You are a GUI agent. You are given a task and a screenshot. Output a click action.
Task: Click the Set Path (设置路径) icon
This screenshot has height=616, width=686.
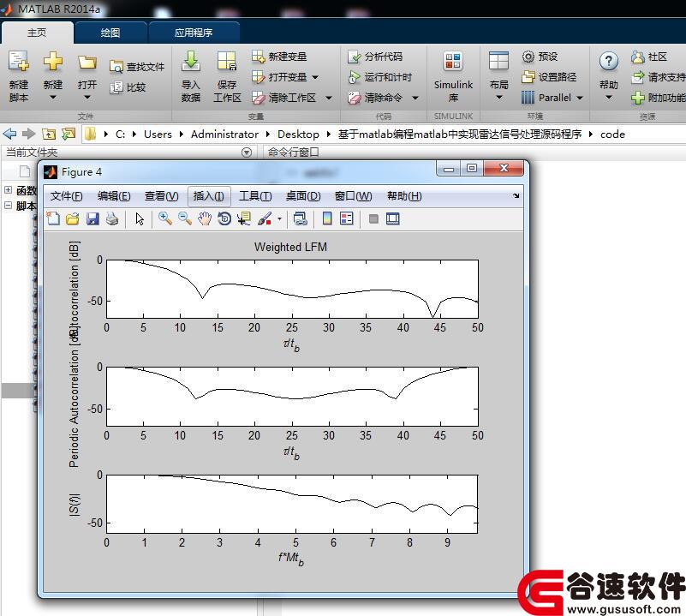(528, 77)
